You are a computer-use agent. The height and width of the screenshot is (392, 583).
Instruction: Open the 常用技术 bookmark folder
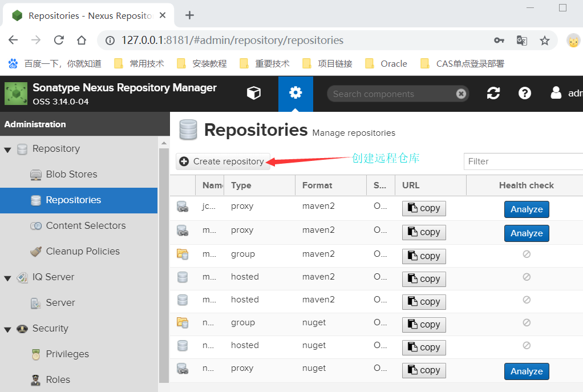(139, 63)
